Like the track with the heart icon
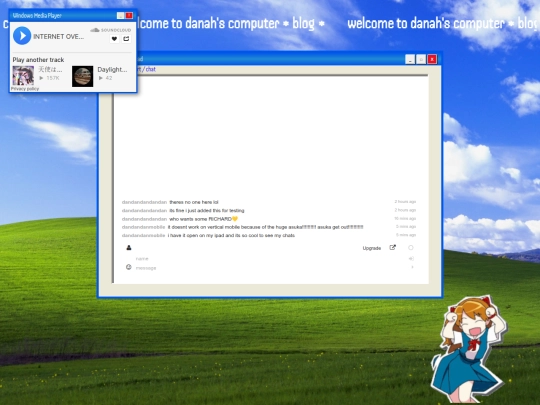Viewport: 540px width, 405px height. (x=114, y=39)
